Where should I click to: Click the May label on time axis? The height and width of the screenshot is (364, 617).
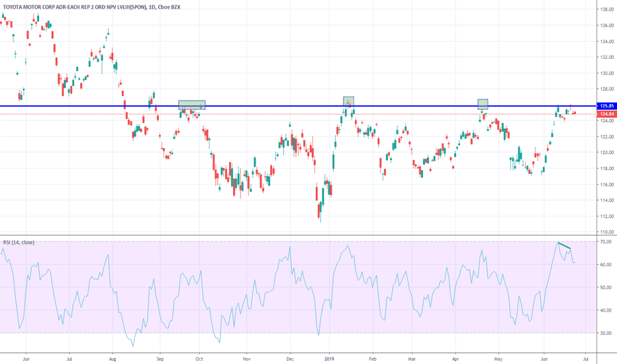pos(498,359)
